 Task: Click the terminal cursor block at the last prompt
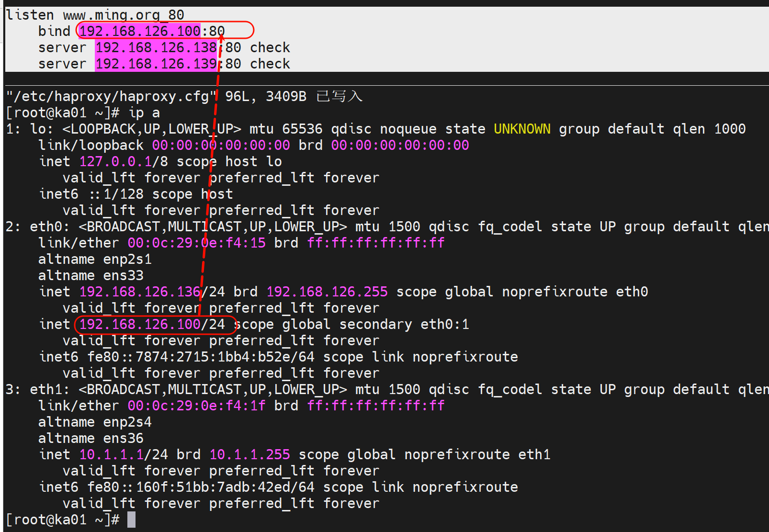[131, 520]
